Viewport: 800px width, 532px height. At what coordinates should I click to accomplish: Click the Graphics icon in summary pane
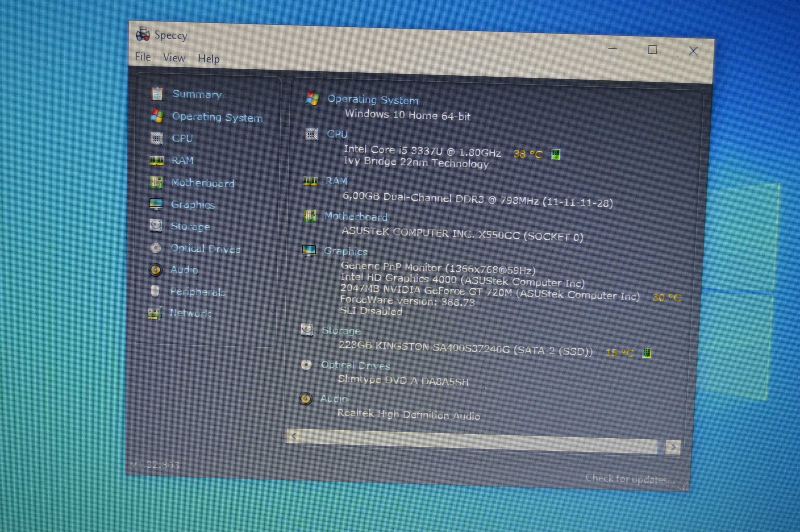tap(309, 251)
